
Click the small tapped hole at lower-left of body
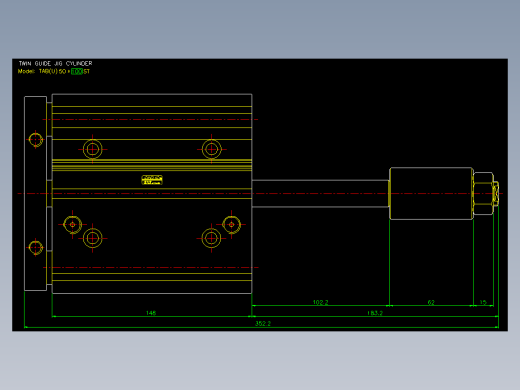point(72,225)
